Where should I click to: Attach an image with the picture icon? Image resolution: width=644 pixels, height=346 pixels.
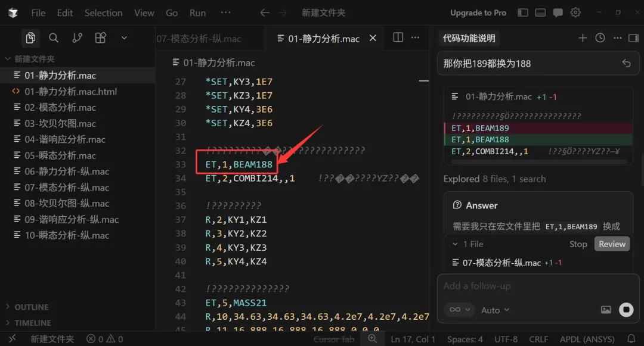(x=606, y=310)
